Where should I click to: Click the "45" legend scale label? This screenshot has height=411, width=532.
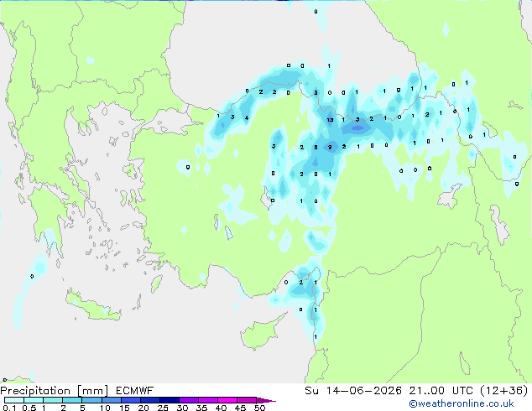click(240, 408)
